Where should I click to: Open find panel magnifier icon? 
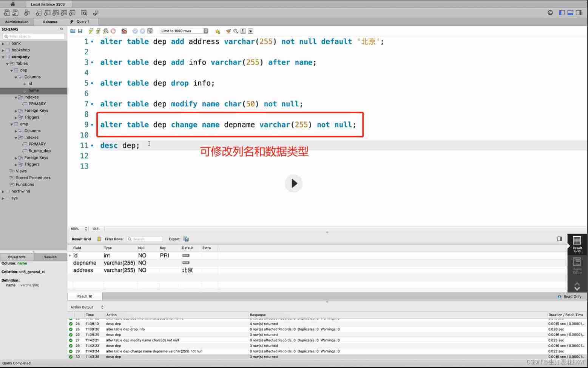236,31
